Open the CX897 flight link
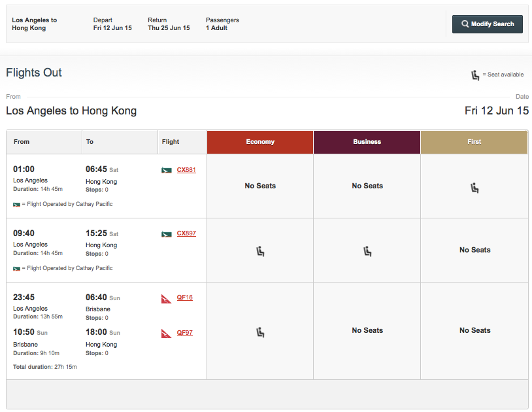 (186, 233)
